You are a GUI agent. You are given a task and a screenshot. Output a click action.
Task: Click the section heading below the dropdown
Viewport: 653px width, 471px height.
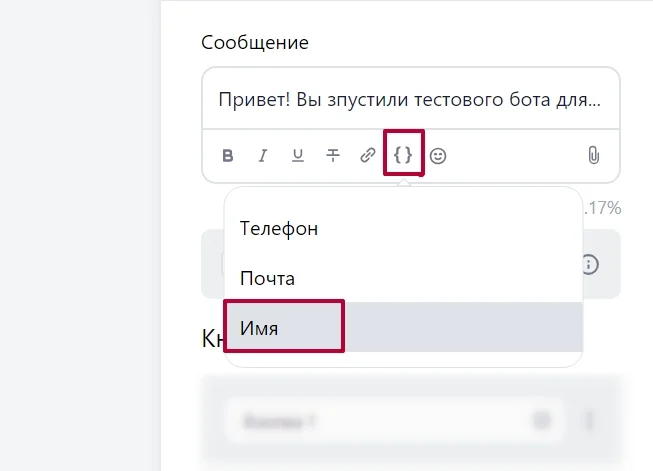212,339
